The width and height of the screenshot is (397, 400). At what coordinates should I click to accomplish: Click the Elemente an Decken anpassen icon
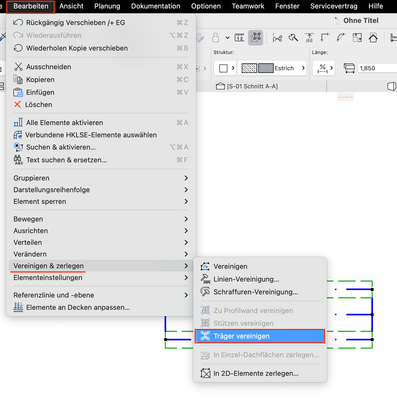(18, 307)
